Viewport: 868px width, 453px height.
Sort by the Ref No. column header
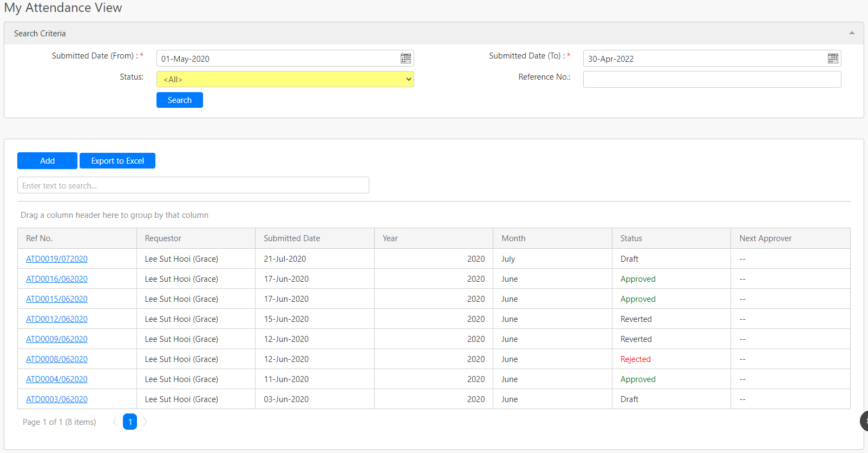click(x=77, y=238)
